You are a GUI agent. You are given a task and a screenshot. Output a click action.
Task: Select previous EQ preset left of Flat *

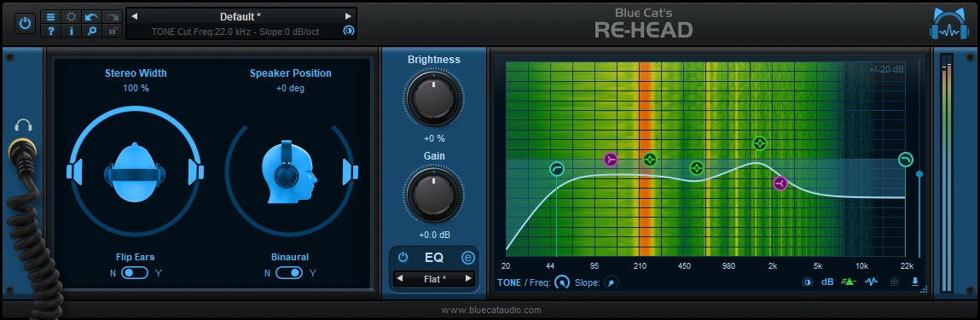click(x=400, y=279)
